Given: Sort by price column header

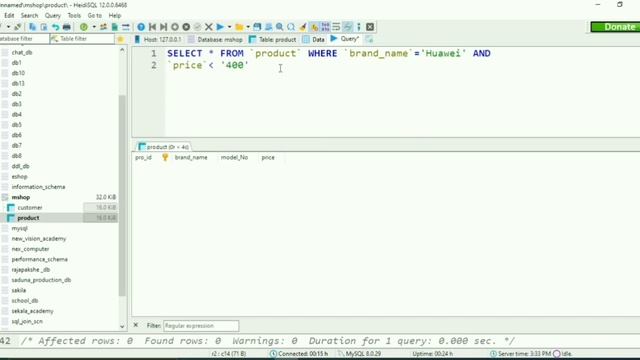Looking at the screenshot, I should [268, 158].
